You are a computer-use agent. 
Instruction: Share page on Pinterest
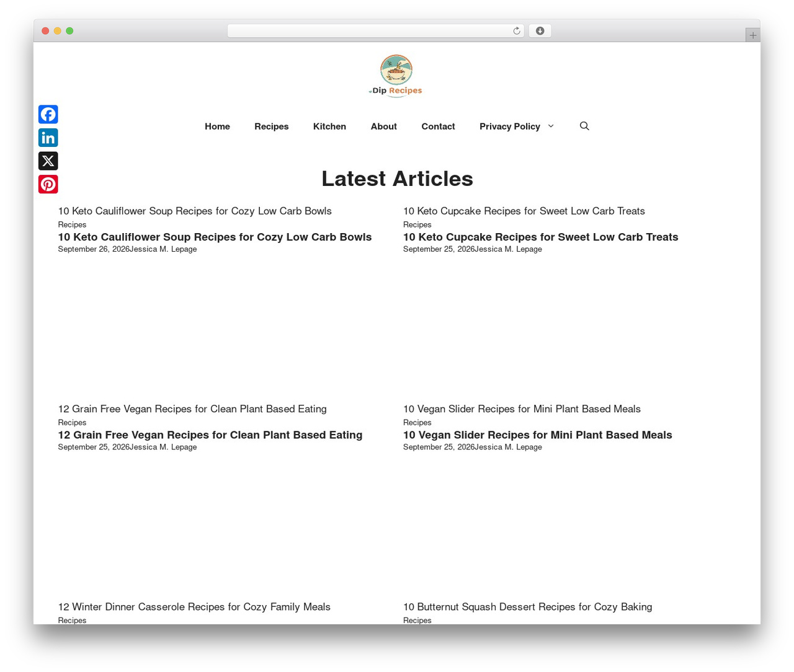48,184
